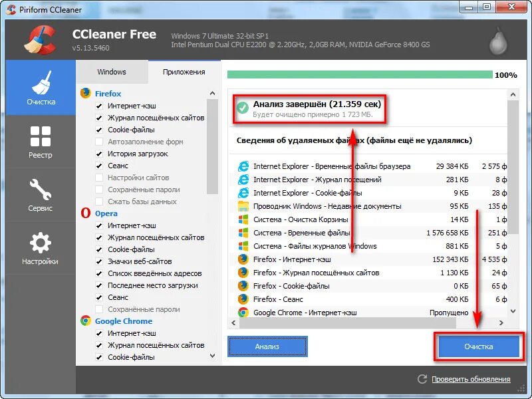Image resolution: width=532 pixels, height=399 pixels.
Task: Click the Google Chrome icon in the applications list
Action: coord(86,321)
